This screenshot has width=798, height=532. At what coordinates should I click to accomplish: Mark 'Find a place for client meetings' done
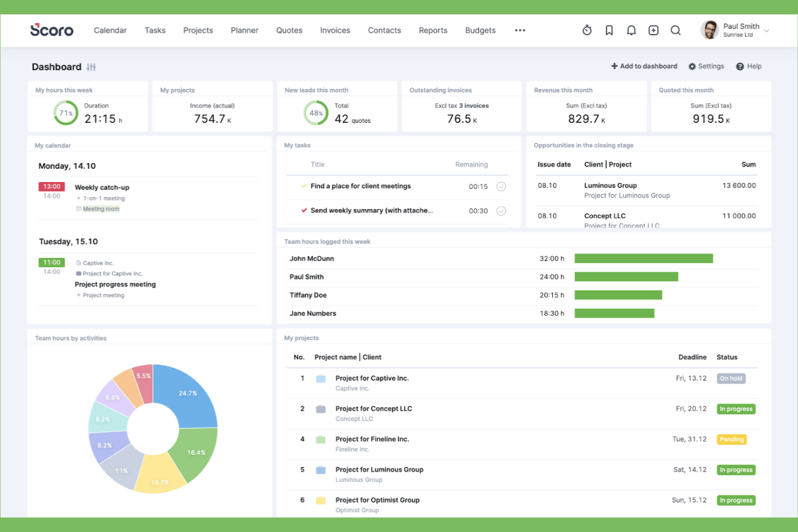click(x=501, y=186)
